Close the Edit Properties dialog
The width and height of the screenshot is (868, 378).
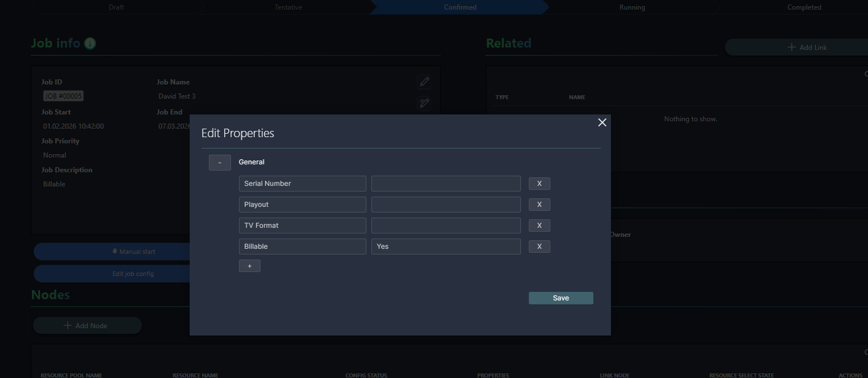[602, 122]
